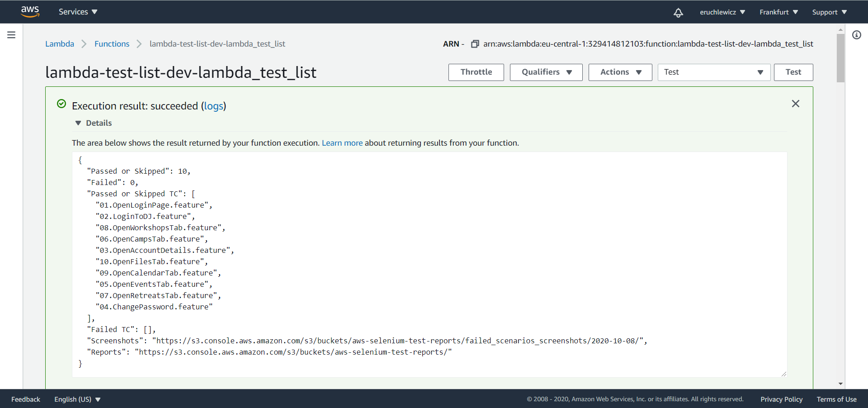
Task: Open the Frankfurt region dropdown
Action: tap(778, 12)
